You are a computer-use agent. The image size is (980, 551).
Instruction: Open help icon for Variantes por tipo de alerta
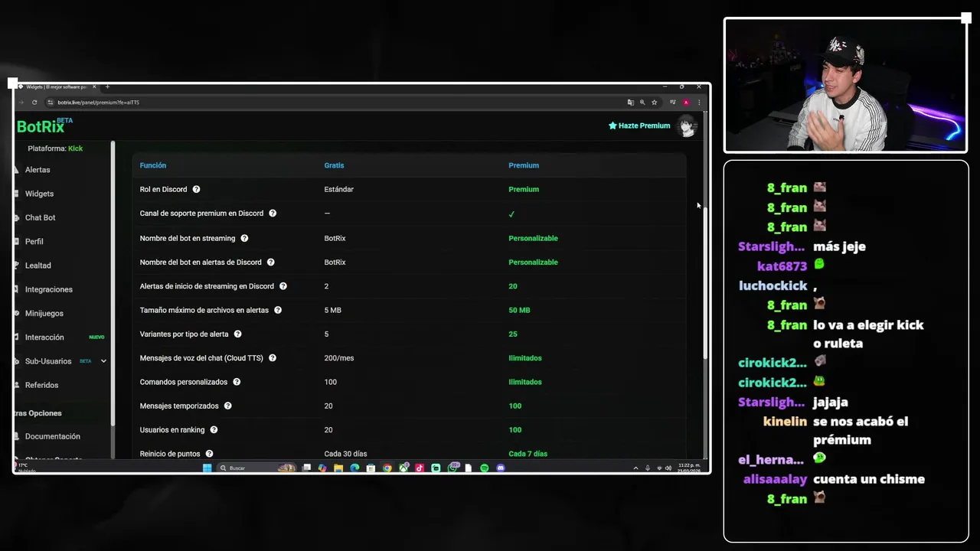click(x=237, y=334)
